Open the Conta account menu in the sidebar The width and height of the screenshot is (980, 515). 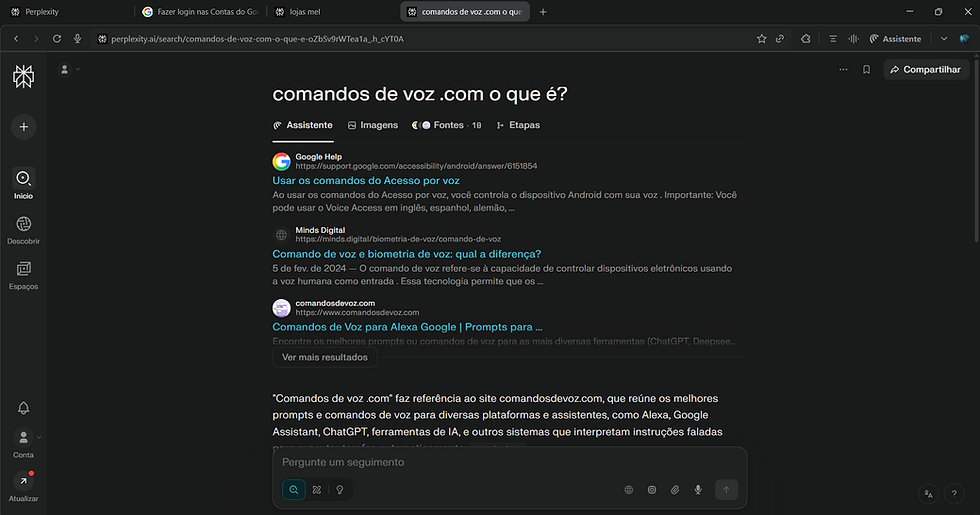pos(23,444)
